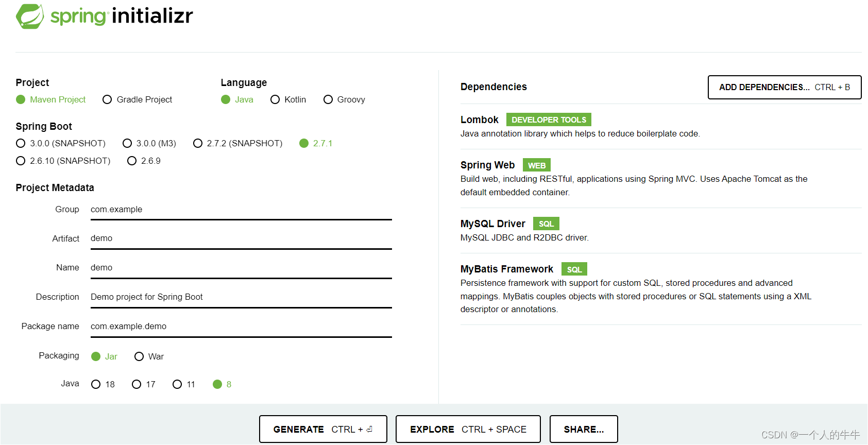The height and width of the screenshot is (445, 868).
Task: Set packaging to War
Action: [149, 356]
